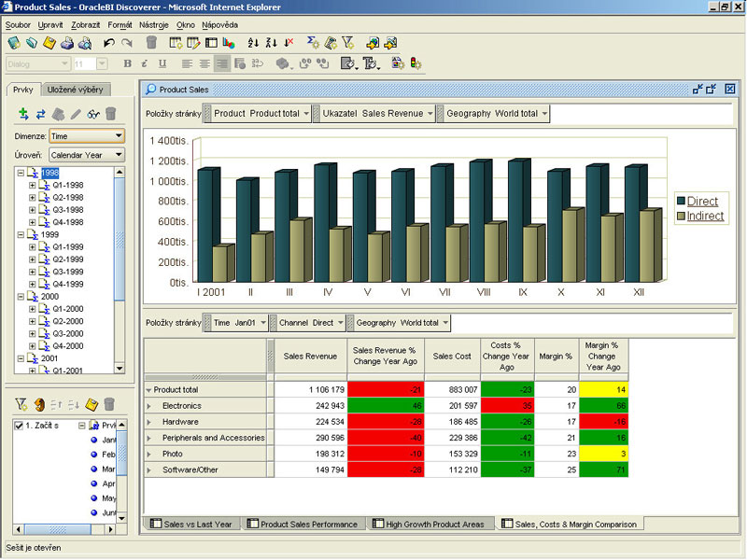The height and width of the screenshot is (560, 747).
Task: Click the traffic light stoplight formatting icon
Action: click(x=416, y=63)
